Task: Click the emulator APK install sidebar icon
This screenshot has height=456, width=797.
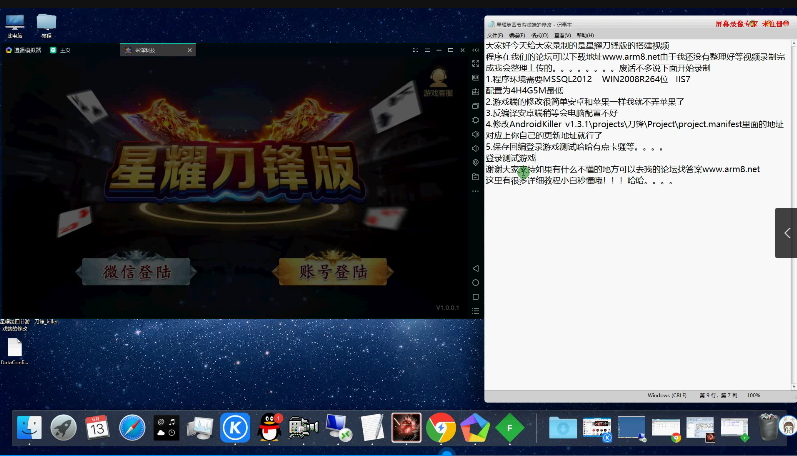Action: 475,92
